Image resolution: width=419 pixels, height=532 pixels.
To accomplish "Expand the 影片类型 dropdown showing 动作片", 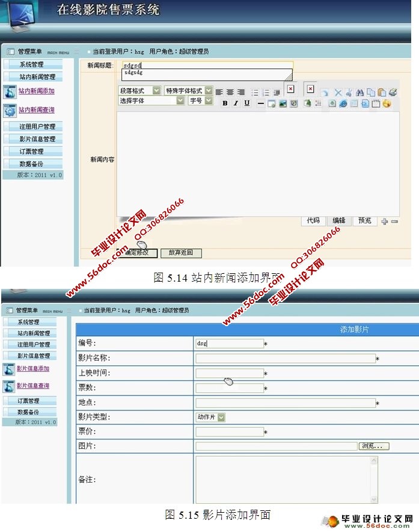I will coord(221,417).
